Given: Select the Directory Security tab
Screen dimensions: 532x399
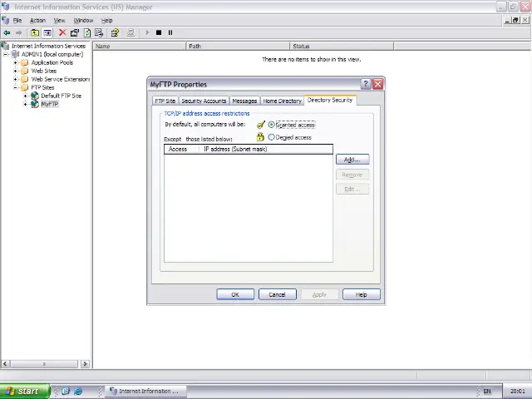Looking at the screenshot, I should (330, 100).
